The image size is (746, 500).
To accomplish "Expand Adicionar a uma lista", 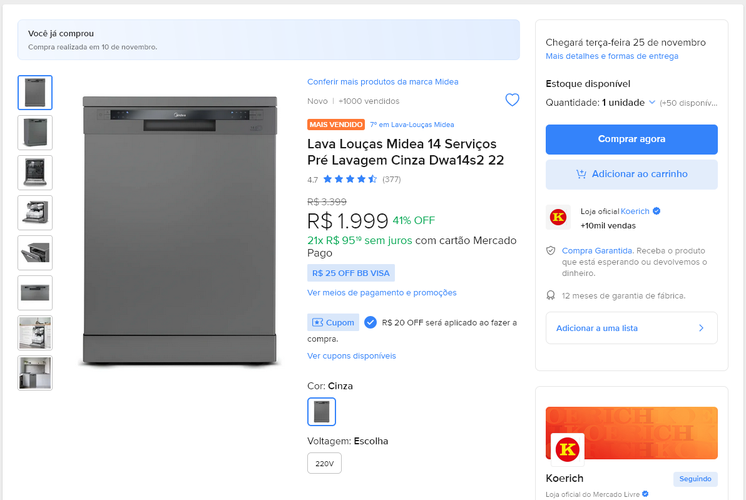I will (631, 328).
